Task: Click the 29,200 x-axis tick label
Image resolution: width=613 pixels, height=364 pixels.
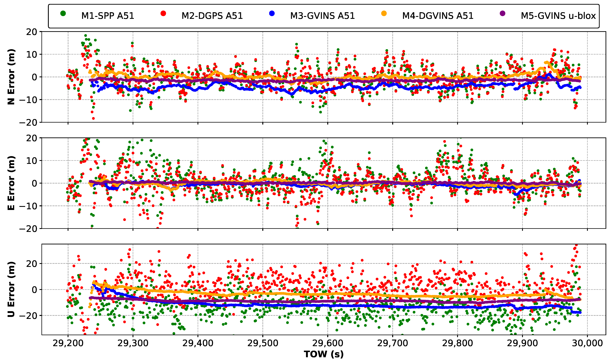Action: coord(68,343)
